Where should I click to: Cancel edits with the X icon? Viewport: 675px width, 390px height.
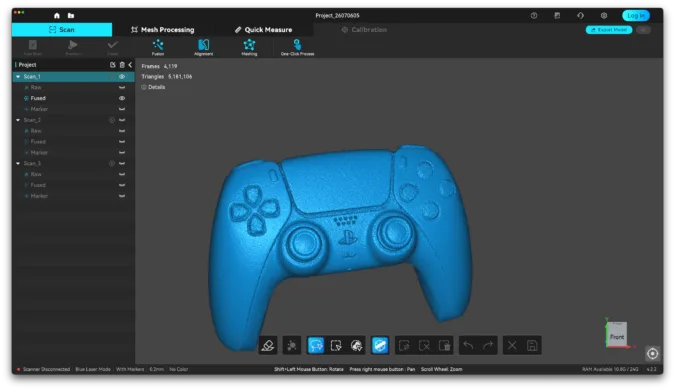click(512, 345)
